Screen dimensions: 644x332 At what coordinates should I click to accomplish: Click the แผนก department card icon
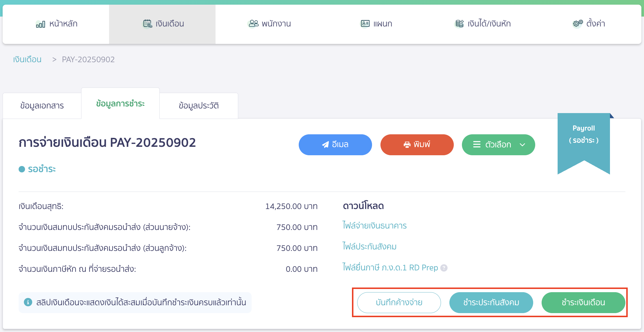[x=365, y=23]
